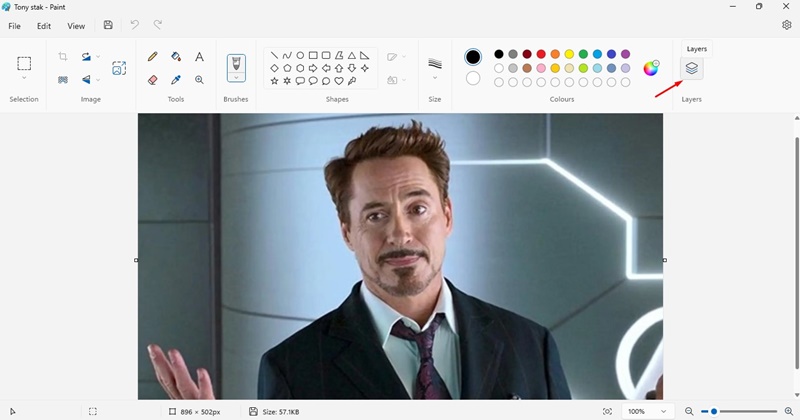Click the Brushes tool icon
The height and width of the screenshot is (420, 800).
(x=236, y=64)
